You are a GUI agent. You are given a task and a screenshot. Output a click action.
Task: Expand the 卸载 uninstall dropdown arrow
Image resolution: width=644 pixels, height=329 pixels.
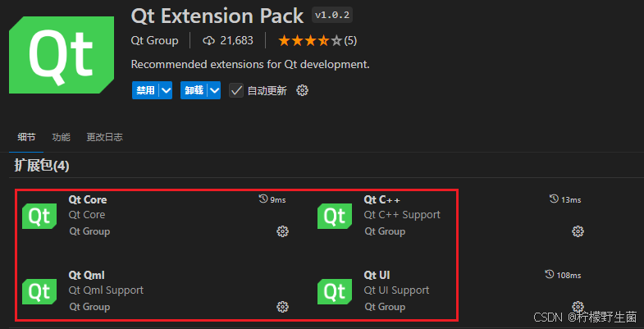tap(215, 90)
